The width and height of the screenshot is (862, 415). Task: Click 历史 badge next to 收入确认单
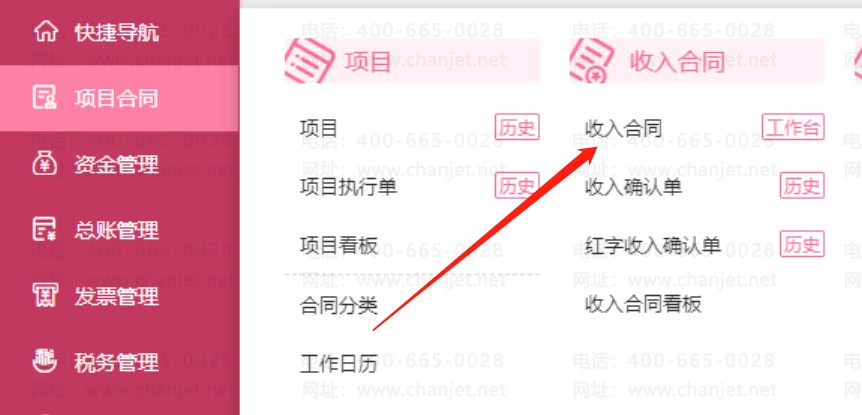[802, 185]
